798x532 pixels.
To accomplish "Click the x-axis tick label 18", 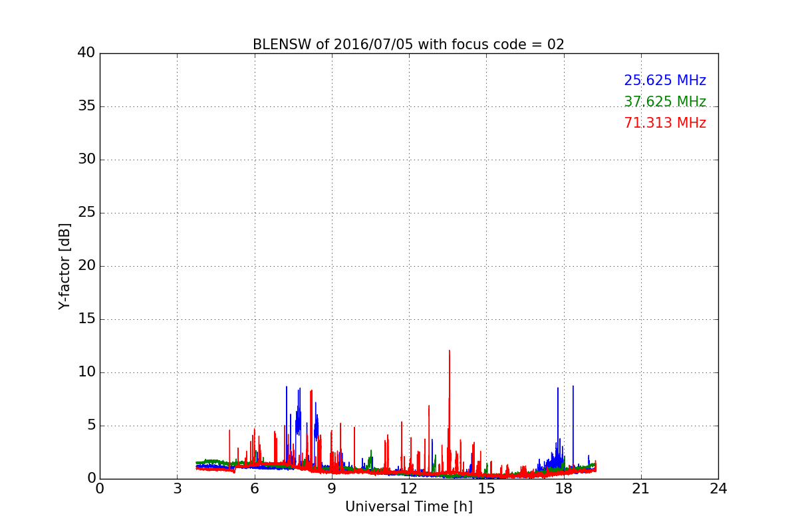I will coord(564,489).
